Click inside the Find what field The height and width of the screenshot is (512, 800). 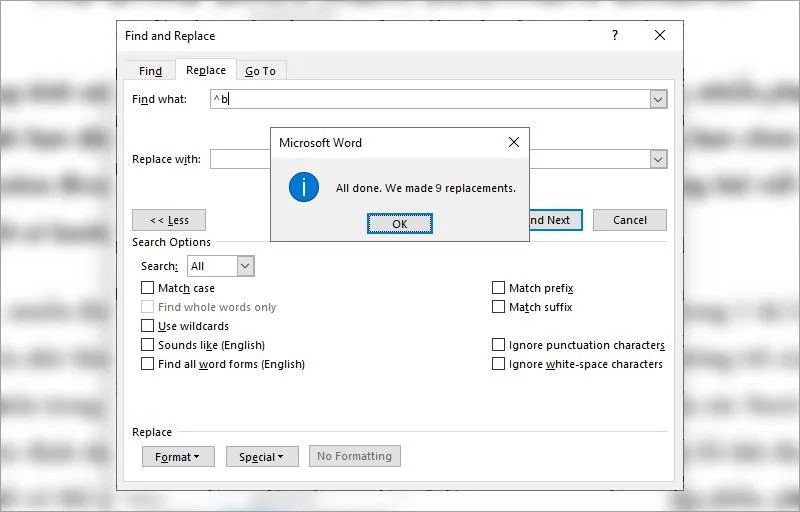click(430, 99)
